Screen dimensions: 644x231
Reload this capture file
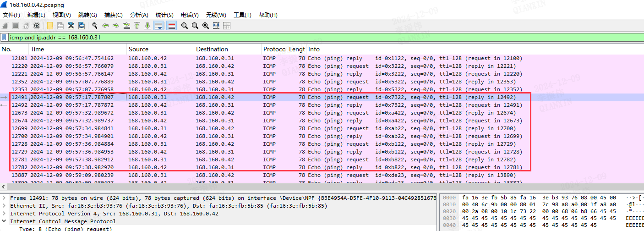click(82, 26)
